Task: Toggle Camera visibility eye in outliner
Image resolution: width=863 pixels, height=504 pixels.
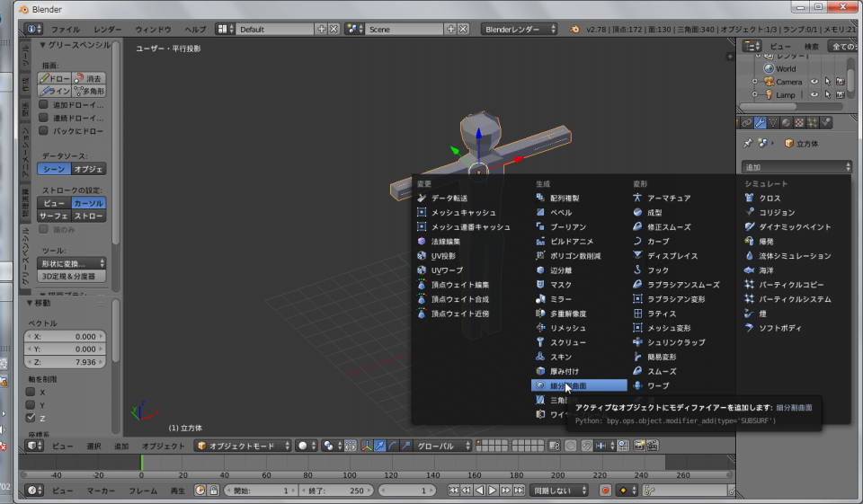Action: (814, 82)
